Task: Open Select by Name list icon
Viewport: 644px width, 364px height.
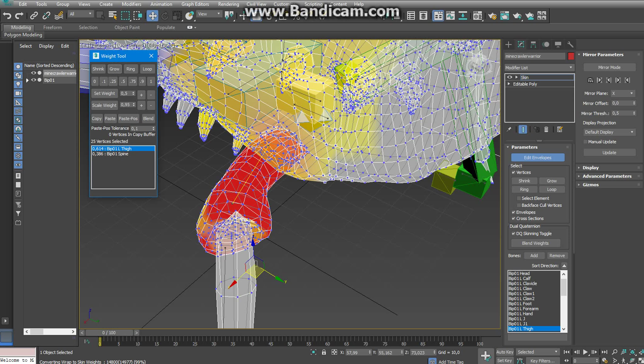Action: [113, 16]
